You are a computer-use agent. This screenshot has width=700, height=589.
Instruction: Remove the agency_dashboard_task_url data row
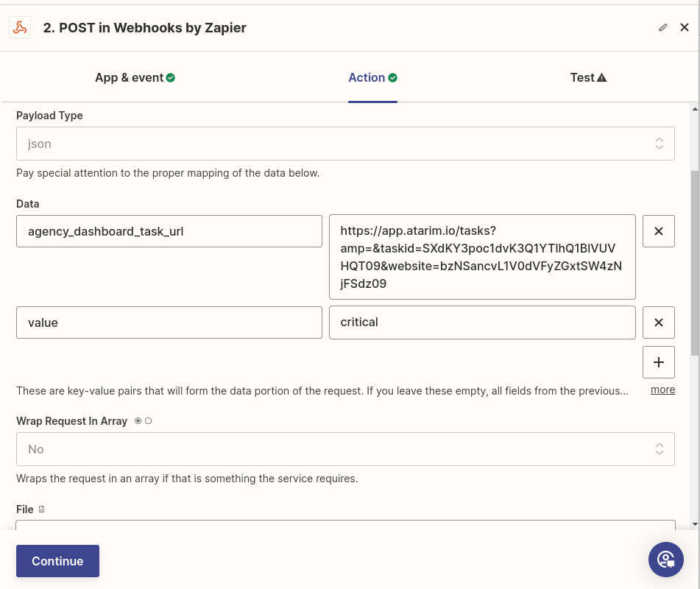pyautogui.click(x=659, y=231)
